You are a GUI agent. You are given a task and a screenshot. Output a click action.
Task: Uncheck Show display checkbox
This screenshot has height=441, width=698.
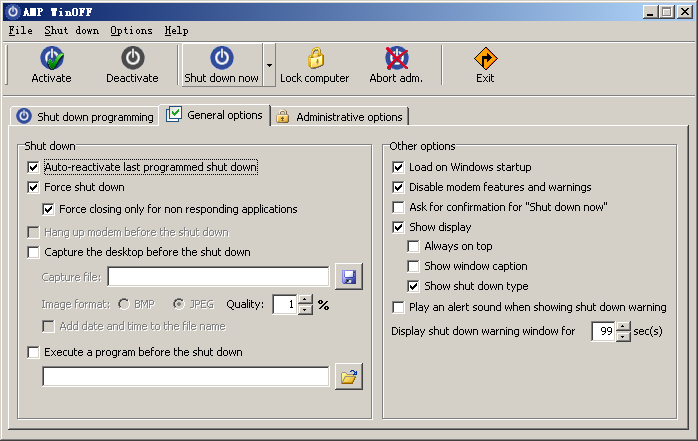(398, 227)
